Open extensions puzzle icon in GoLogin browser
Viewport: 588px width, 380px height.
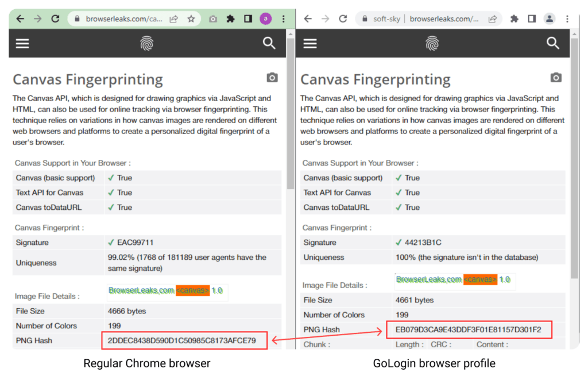click(514, 19)
